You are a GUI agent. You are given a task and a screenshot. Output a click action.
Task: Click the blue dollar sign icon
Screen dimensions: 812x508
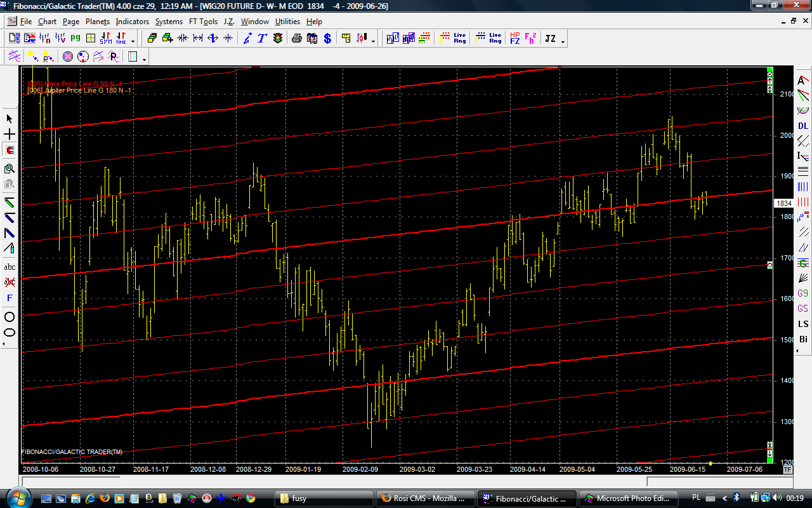point(327,38)
